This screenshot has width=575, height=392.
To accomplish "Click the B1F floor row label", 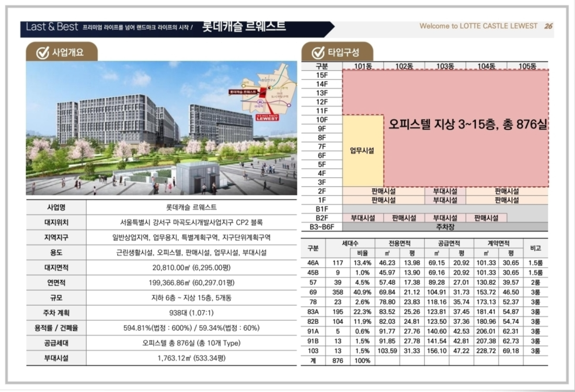I will (x=321, y=209).
